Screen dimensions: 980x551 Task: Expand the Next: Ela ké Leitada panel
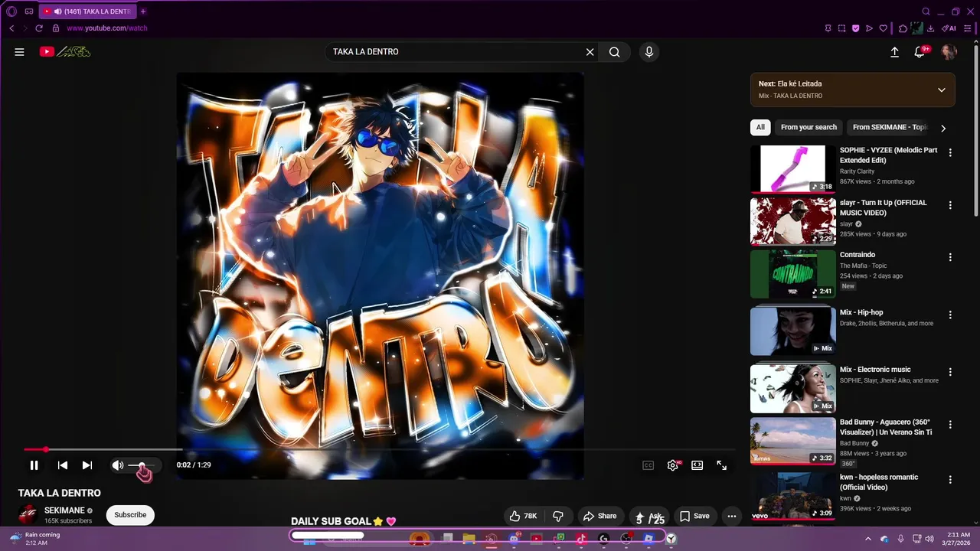coord(942,90)
